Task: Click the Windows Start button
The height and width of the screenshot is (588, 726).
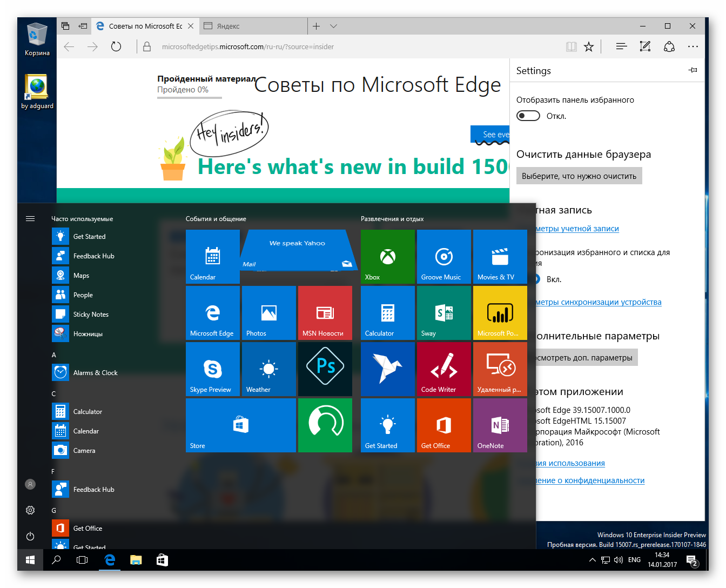Action: click(x=30, y=560)
